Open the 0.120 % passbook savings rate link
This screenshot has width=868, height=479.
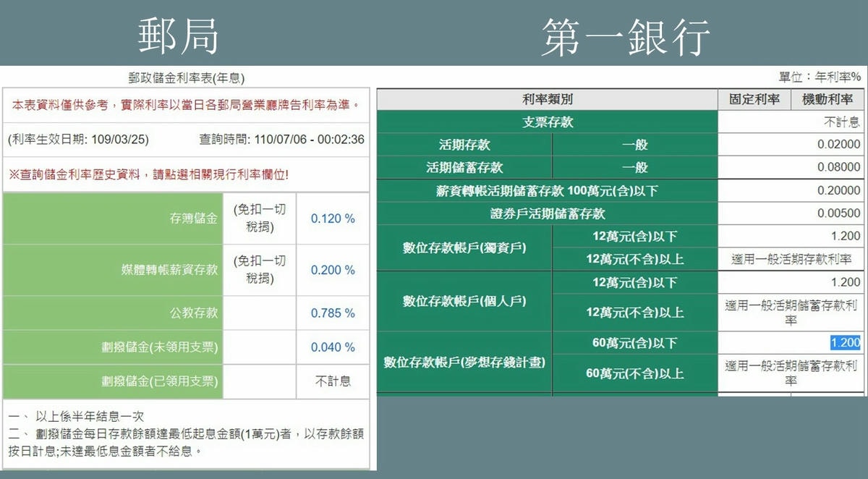pos(333,219)
